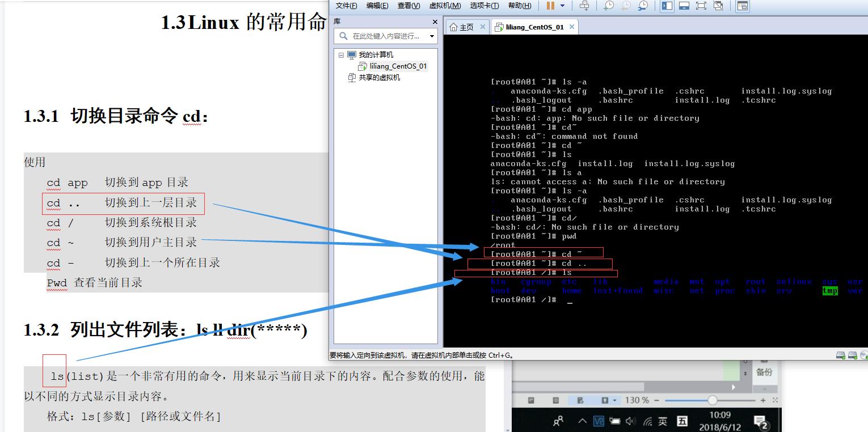Select the fourth view-mode icon

pyautogui.click(x=605, y=400)
